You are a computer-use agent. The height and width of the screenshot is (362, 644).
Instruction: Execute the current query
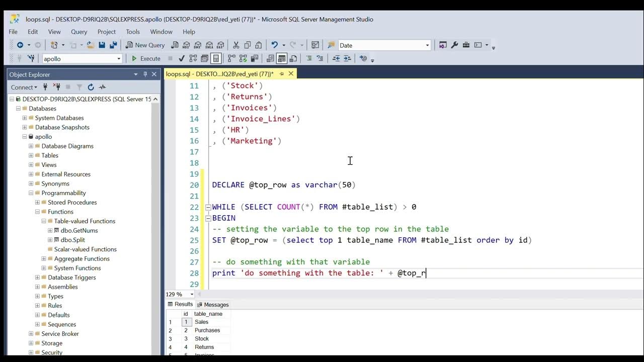[x=146, y=58]
